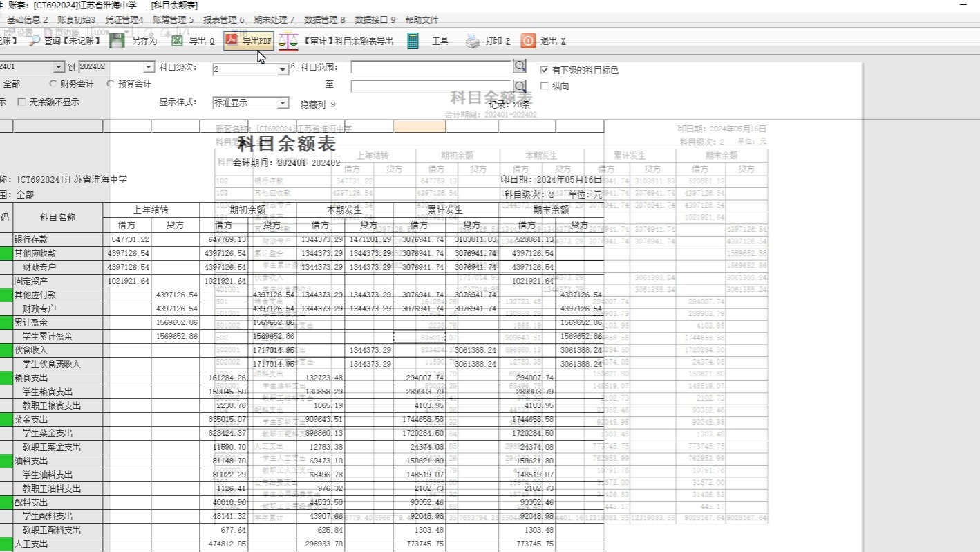Tick the 纵向 checkbox

tap(545, 86)
